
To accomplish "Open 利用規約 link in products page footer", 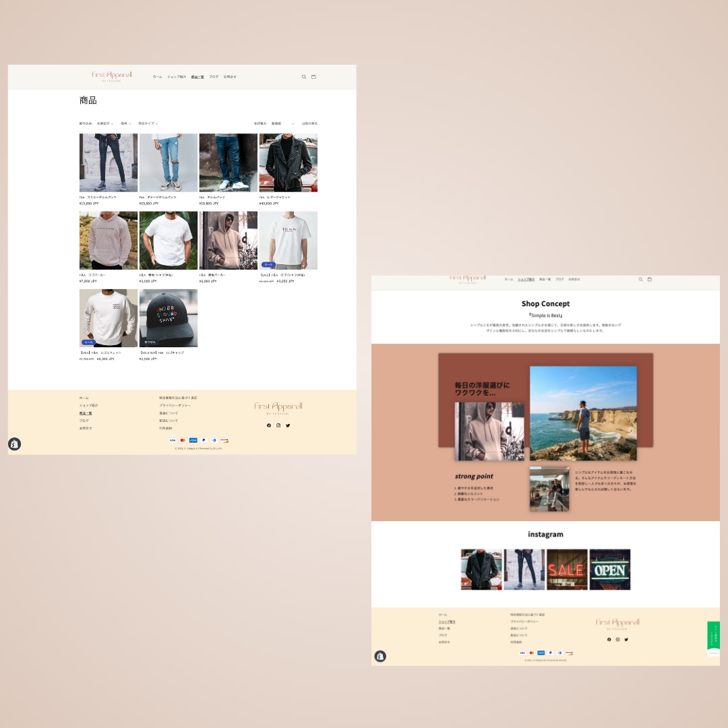I will click(x=166, y=428).
